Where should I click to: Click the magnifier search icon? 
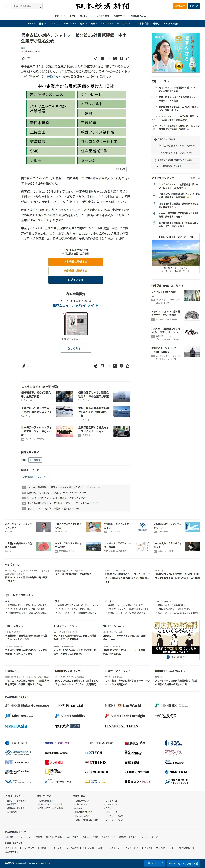39,6
